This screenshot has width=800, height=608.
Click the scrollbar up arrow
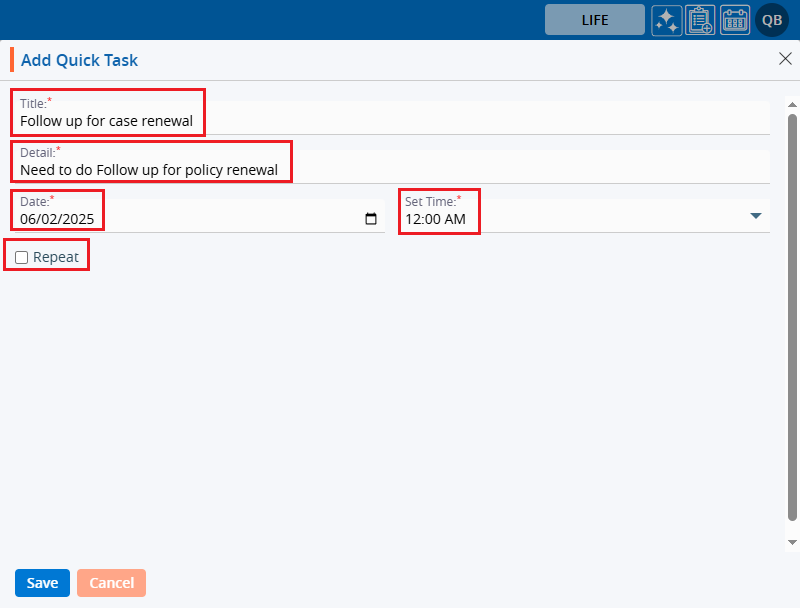click(x=792, y=104)
